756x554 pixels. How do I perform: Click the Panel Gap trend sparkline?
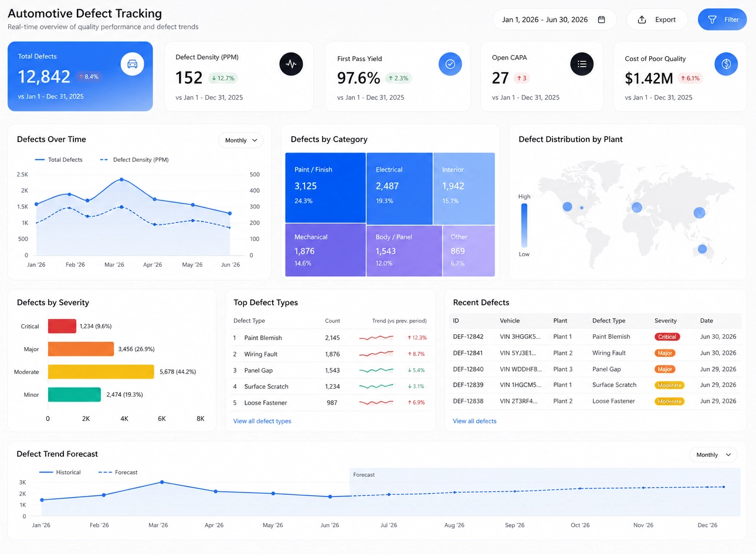[x=376, y=371]
